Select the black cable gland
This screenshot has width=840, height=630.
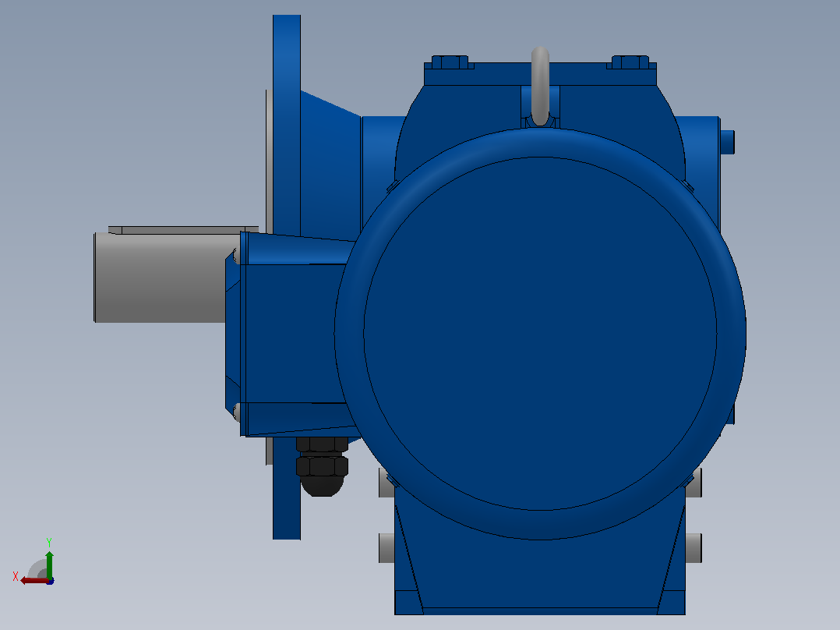[322, 466]
